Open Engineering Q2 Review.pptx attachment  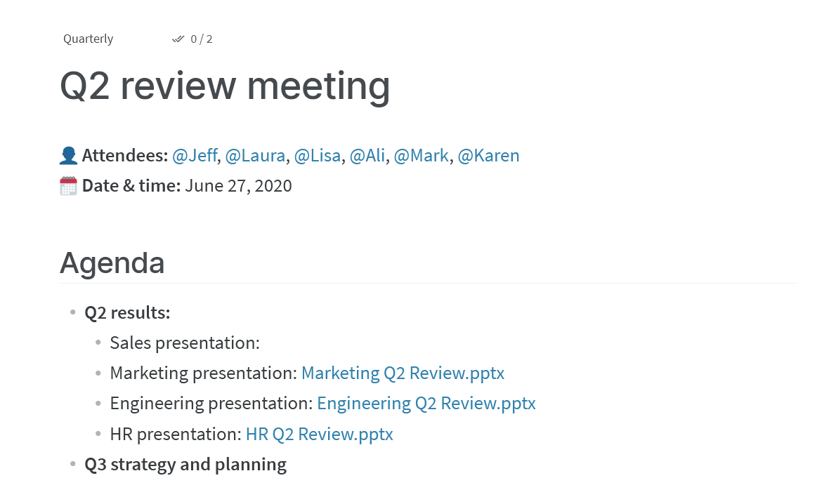click(x=426, y=404)
